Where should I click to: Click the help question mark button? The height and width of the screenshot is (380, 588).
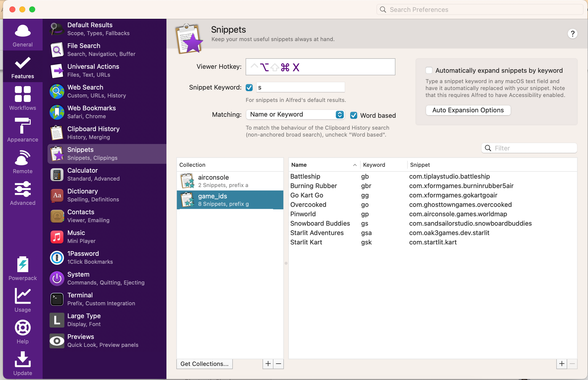pyautogui.click(x=572, y=34)
